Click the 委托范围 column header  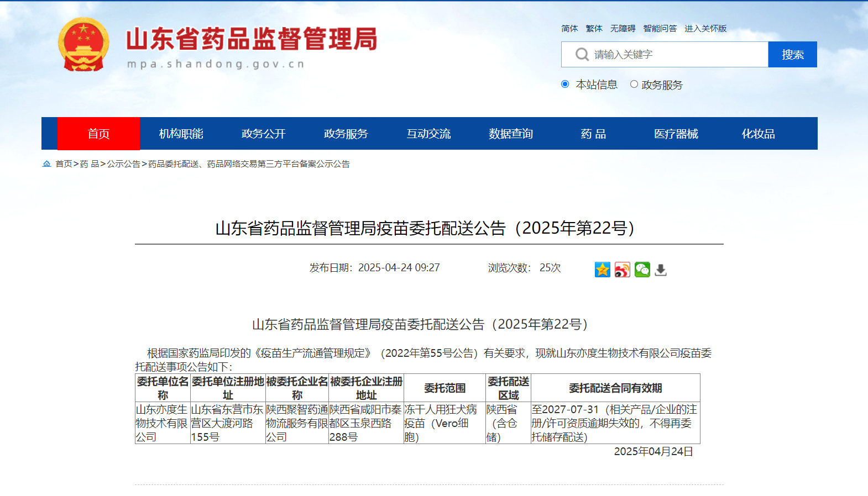point(445,388)
